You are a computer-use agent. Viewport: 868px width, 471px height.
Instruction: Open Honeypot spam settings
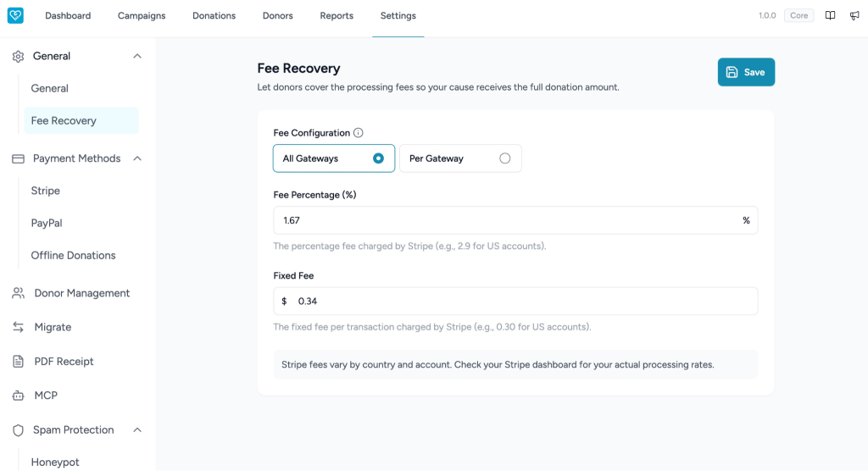pyautogui.click(x=55, y=463)
